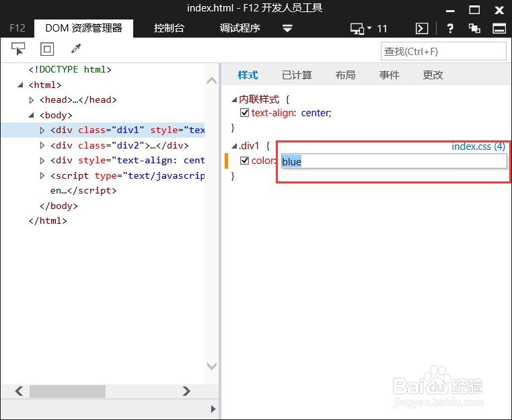Select the 布局 layout tab
The width and height of the screenshot is (512, 420).
tap(345, 75)
